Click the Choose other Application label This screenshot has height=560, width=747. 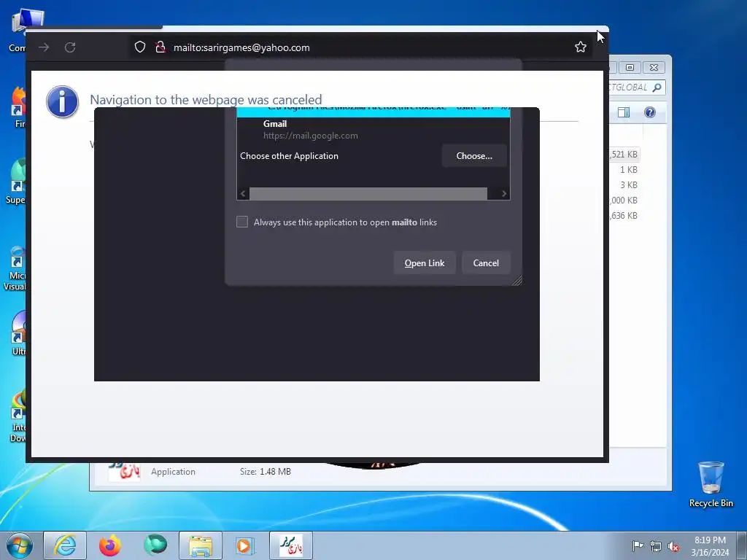[289, 156]
